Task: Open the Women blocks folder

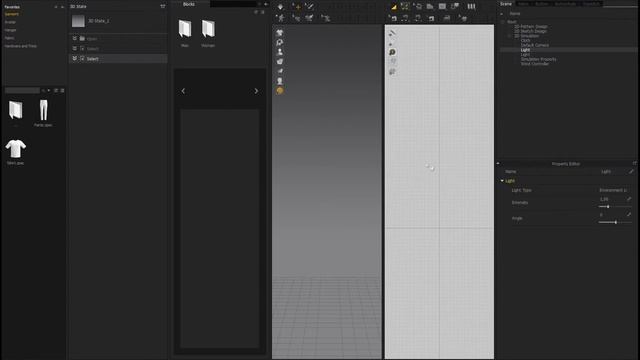Action: [208, 29]
